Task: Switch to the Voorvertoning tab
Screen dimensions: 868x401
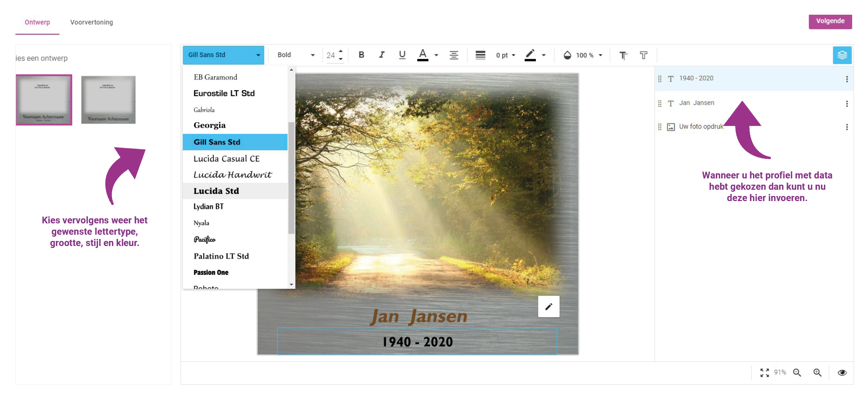Action: [x=91, y=22]
